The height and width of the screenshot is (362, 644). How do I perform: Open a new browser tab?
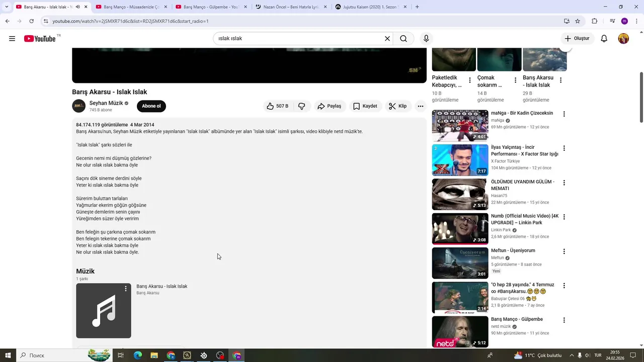click(x=417, y=7)
